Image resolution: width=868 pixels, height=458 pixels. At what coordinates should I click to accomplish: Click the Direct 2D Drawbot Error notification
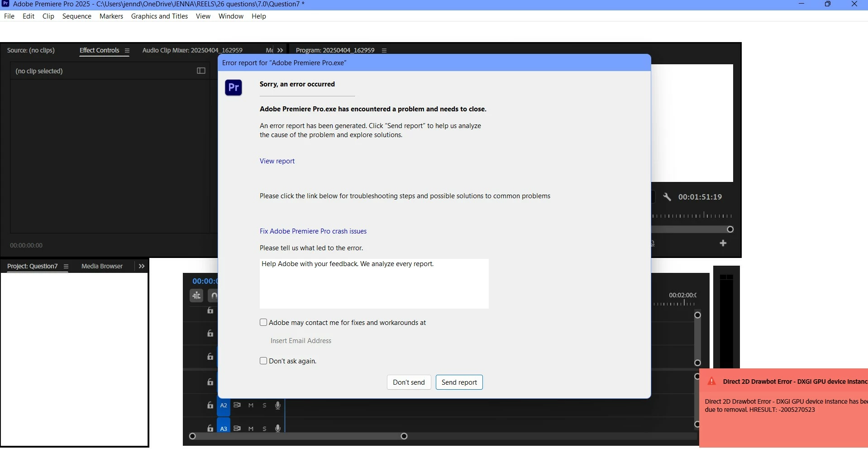tap(783, 408)
